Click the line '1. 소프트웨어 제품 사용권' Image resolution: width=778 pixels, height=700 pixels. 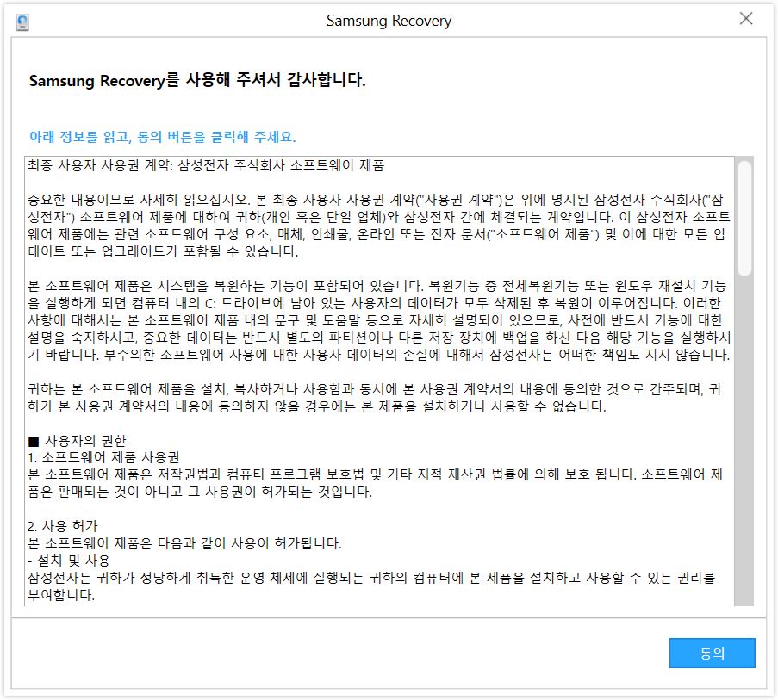click(103, 457)
